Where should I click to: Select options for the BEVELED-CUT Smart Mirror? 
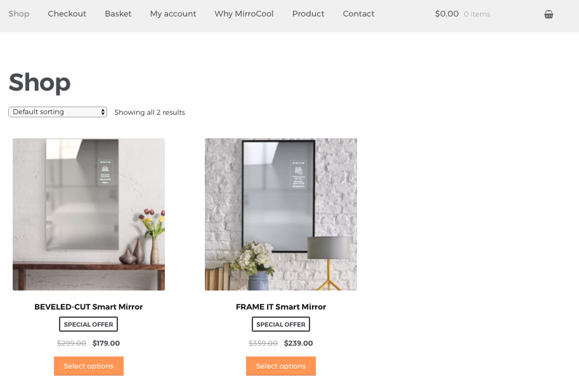[89, 366]
